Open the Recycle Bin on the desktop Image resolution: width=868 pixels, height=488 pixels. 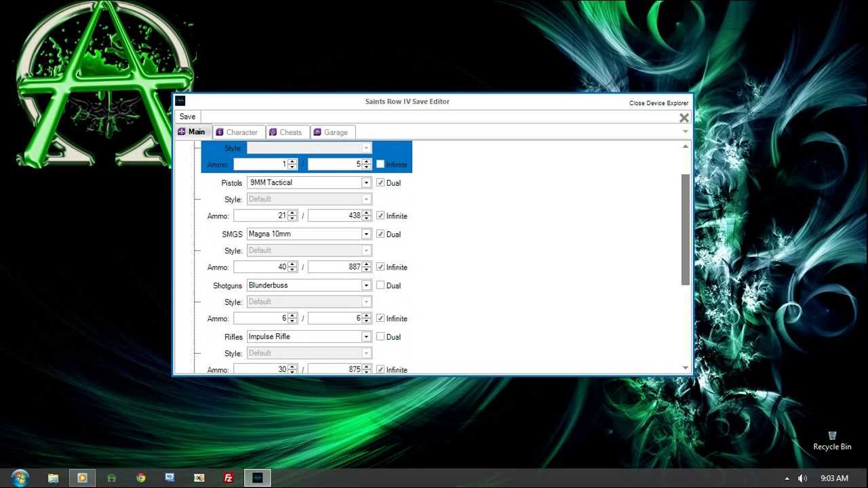point(832,440)
